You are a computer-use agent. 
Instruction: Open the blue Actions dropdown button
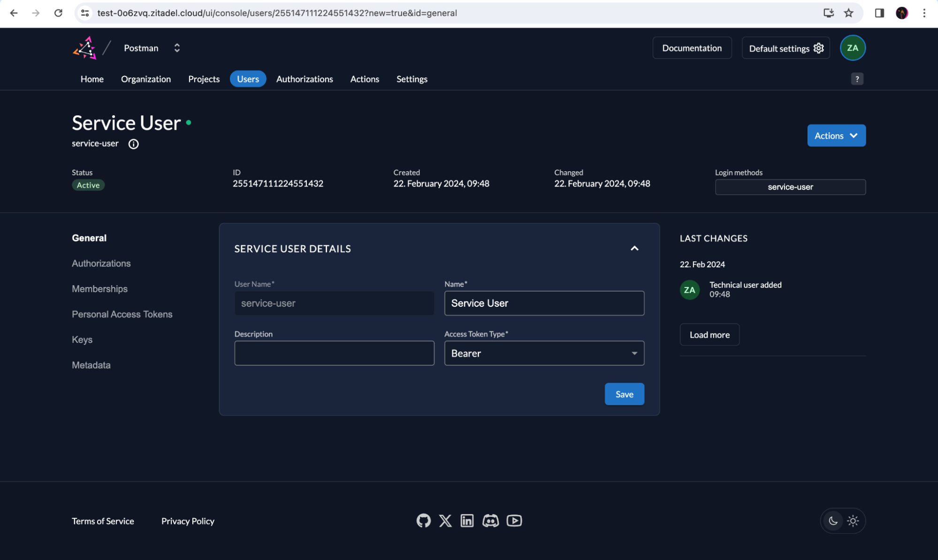point(836,136)
